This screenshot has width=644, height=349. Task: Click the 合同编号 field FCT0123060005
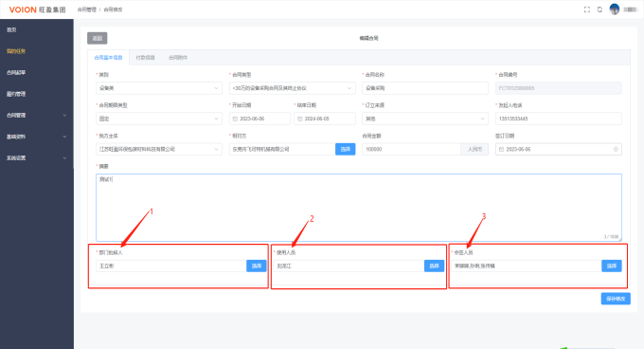(x=559, y=88)
